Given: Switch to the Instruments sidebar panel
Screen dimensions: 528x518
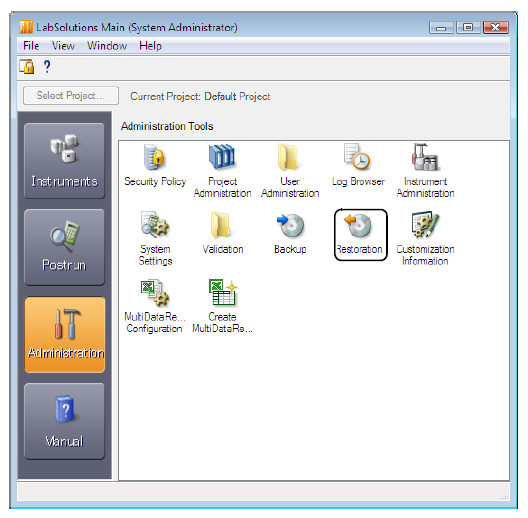Looking at the screenshot, I should (x=64, y=161).
